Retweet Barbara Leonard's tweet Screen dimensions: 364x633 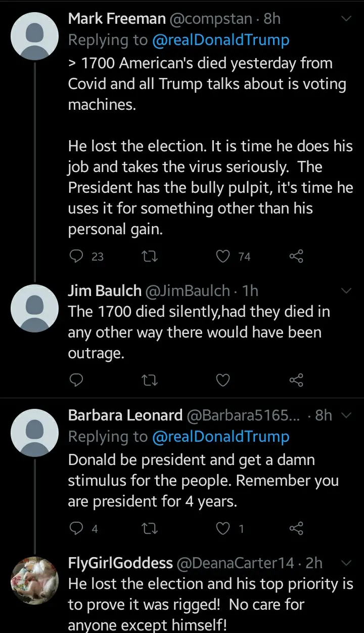(x=151, y=528)
